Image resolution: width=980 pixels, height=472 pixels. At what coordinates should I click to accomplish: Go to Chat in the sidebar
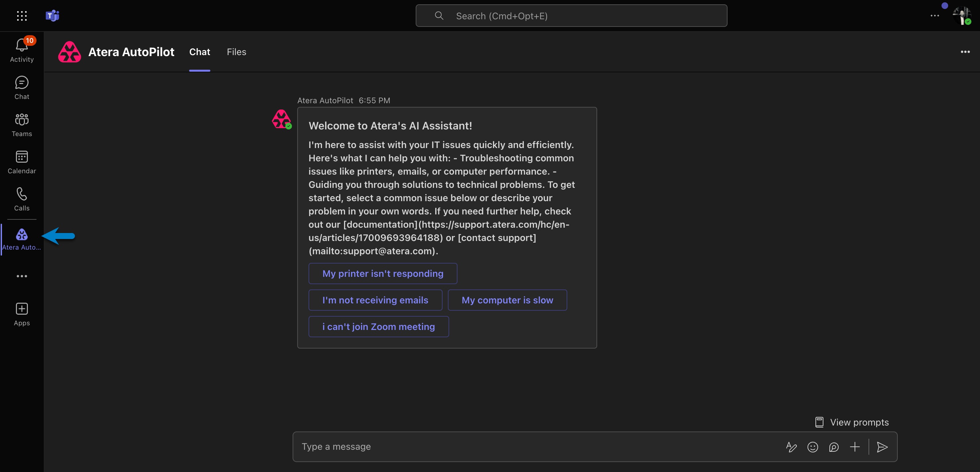(x=22, y=88)
